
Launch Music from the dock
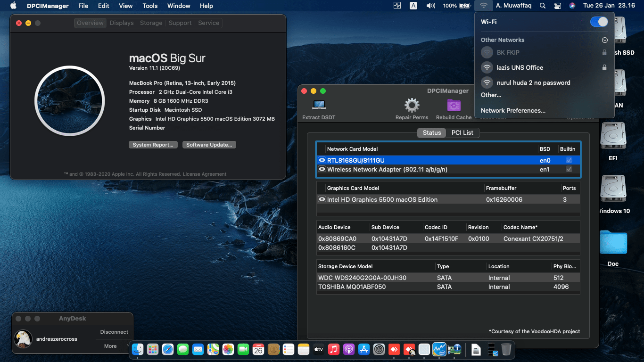334,349
